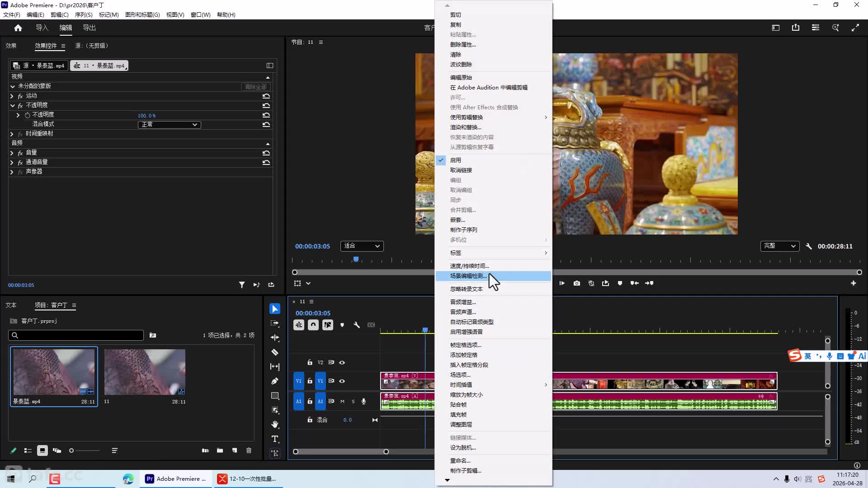Open the Workspaces menu icon
The height and width of the screenshot is (488, 868).
coord(816,28)
